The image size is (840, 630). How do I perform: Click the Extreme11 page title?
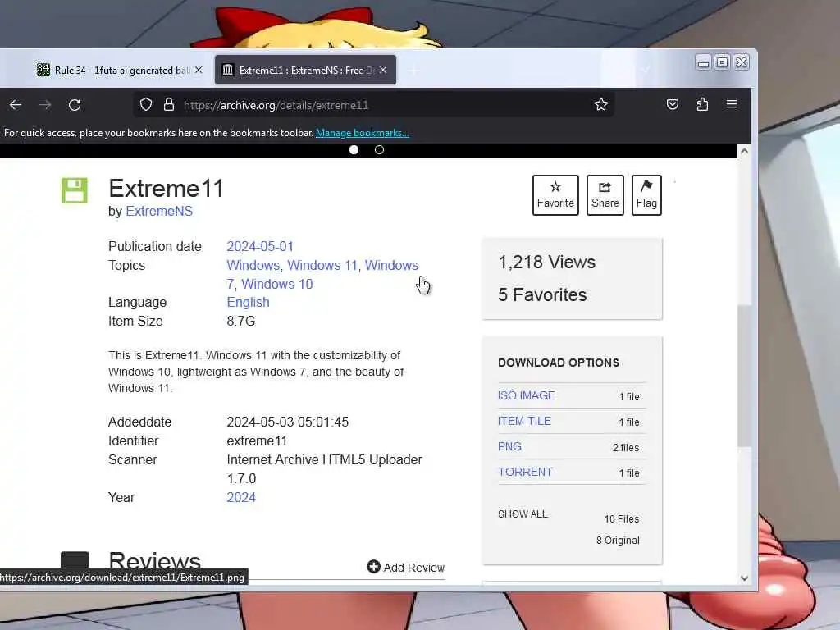[x=166, y=188]
